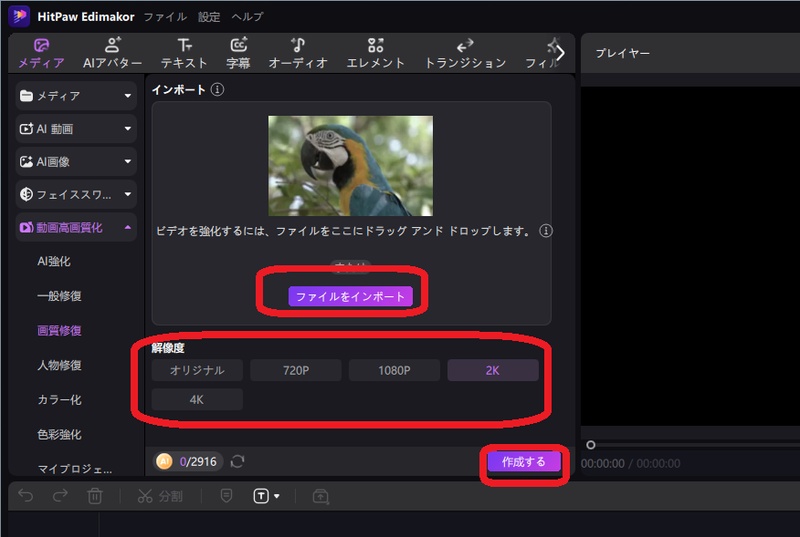Click the ファイルをインポート button
This screenshot has width=800, height=537.
point(351,296)
